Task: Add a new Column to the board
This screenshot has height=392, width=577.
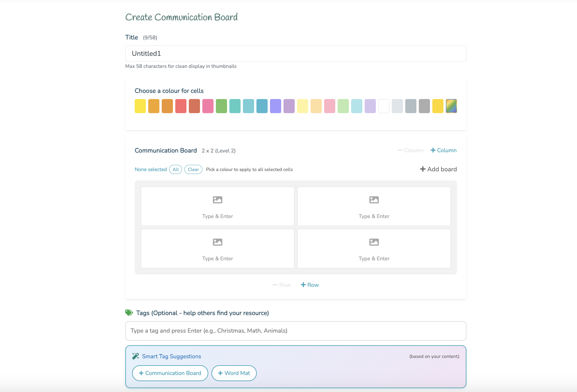Action: tap(443, 150)
